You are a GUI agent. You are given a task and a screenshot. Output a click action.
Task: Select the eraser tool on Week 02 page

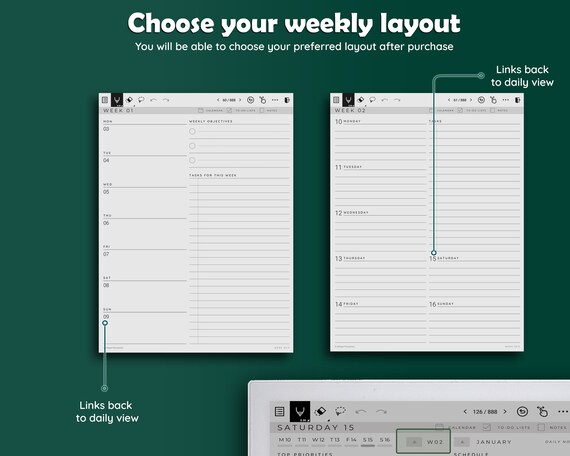tap(360, 100)
